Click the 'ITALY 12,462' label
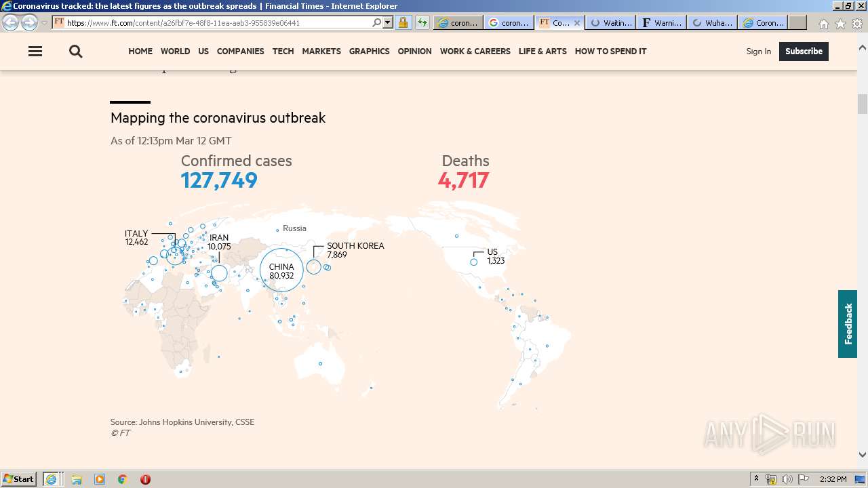This screenshot has width=868, height=488. point(136,238)
